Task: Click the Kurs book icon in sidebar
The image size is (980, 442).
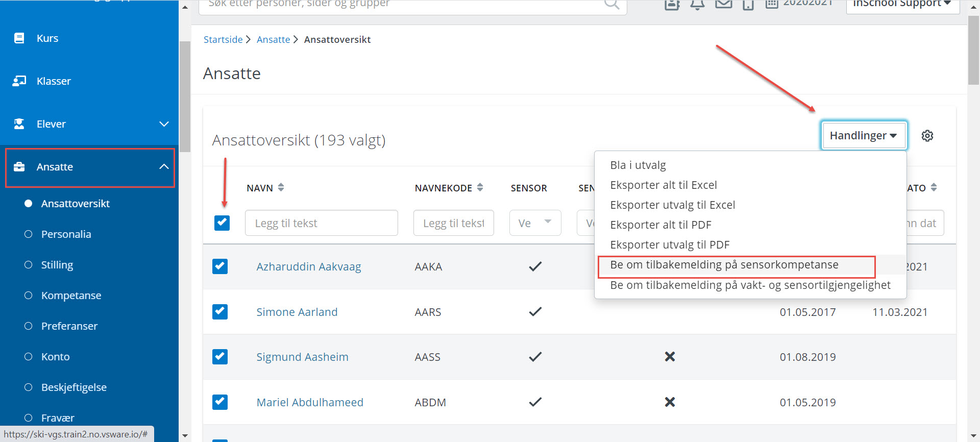Action: [x=19, y=38]
